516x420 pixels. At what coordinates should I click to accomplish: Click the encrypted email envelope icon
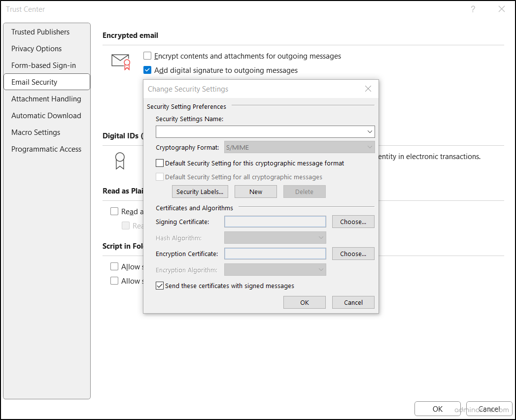tap(120, 61)
